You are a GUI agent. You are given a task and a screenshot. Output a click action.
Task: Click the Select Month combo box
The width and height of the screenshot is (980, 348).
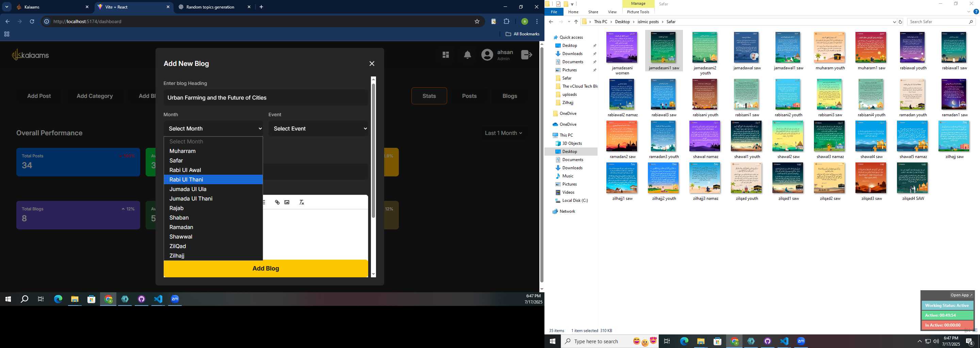(x=213, y=128)
